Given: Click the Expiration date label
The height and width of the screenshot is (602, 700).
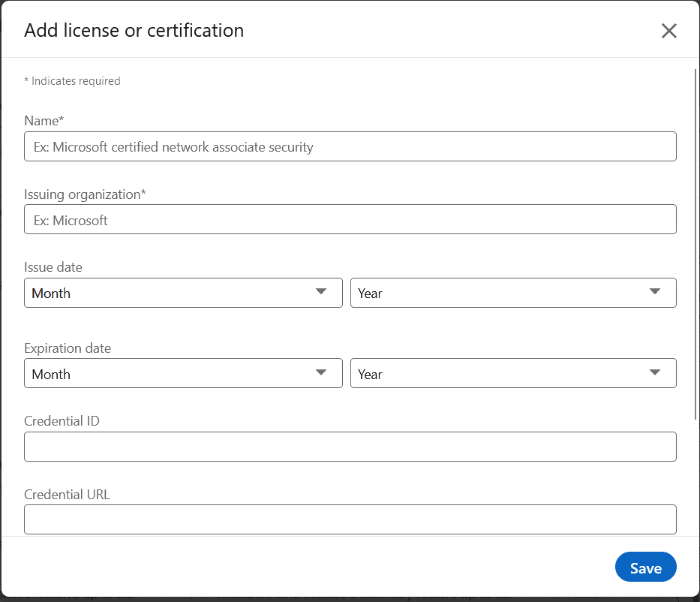Looking at the screenshot, I should click(68, 348).
